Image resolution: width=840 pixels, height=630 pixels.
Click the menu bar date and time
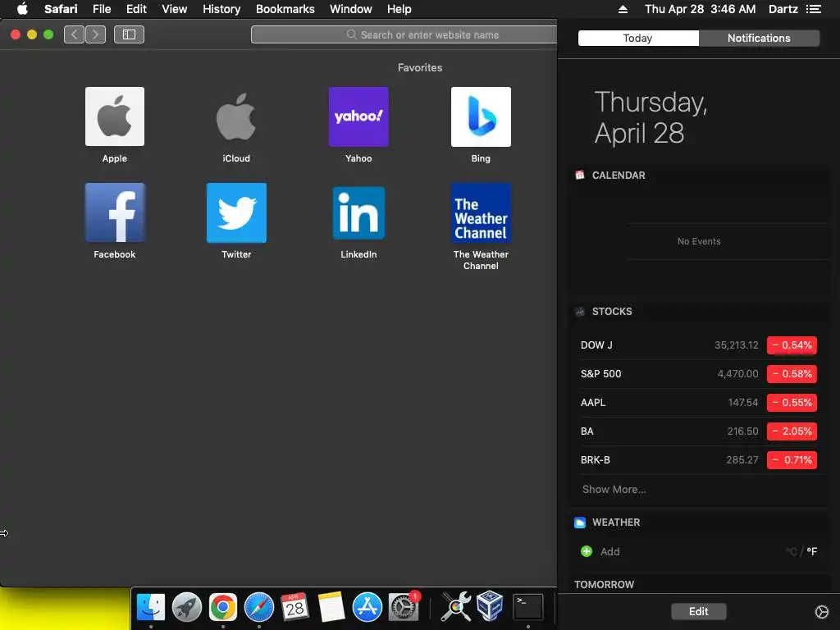pyautogui.click(x=701, y=9)
